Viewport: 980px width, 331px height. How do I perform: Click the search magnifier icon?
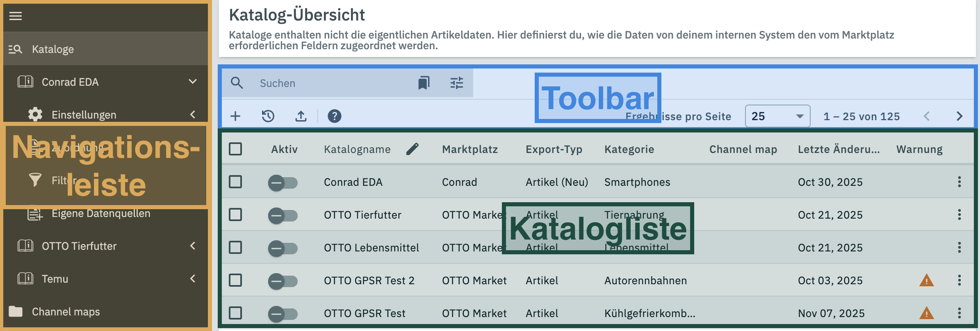237,83
